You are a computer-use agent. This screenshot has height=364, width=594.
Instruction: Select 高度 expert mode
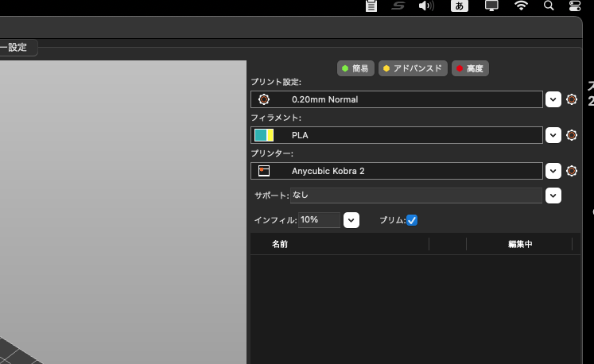(x=470, y=68)
